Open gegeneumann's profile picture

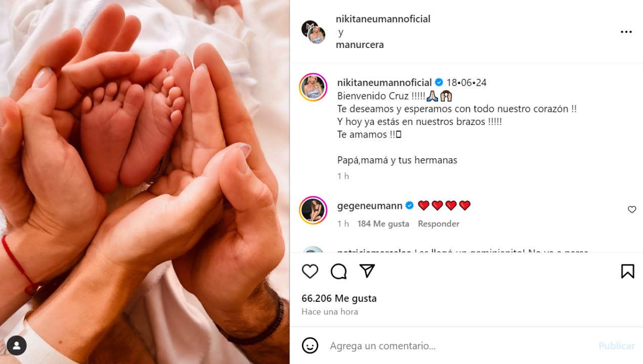pos(313,210)
